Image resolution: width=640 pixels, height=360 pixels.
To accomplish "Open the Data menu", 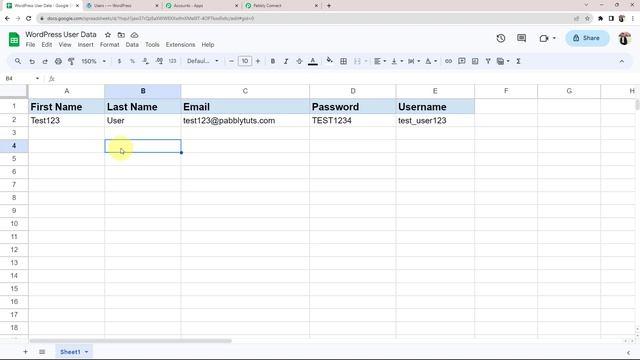I will pyautogui.click(x=132, y=44).
